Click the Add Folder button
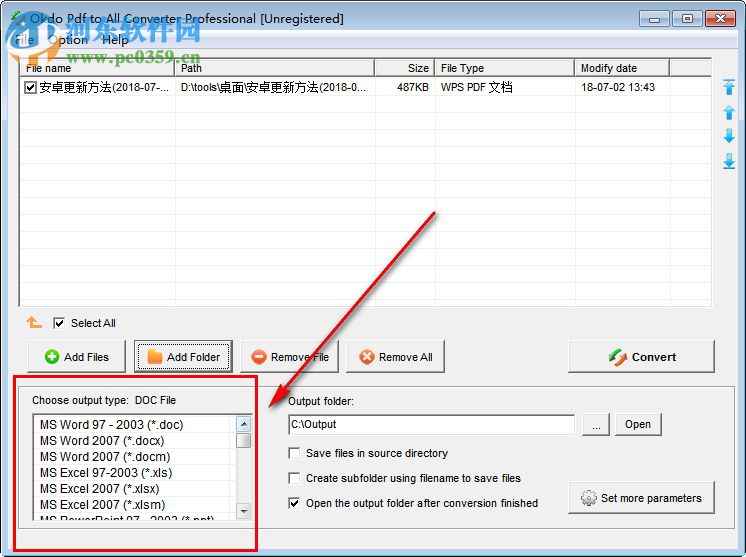This screenshot has width=746, height=557. 183,357
